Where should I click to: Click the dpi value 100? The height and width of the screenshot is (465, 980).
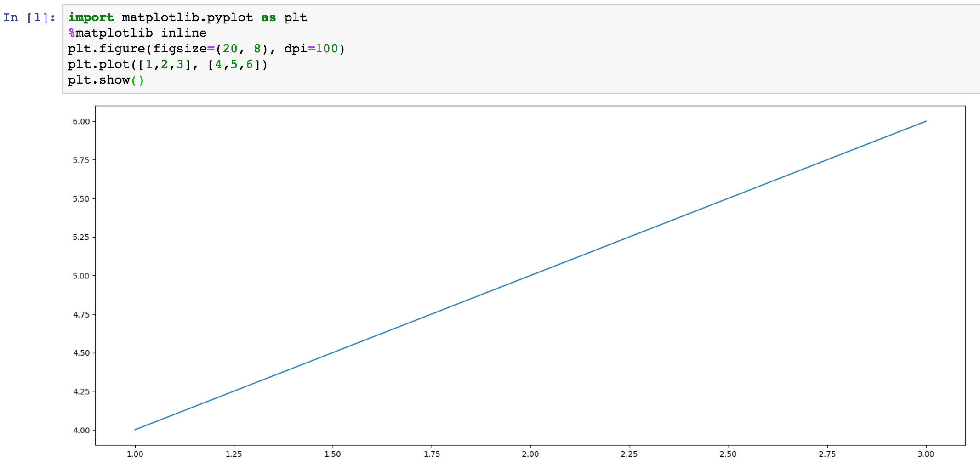(326, 49)
